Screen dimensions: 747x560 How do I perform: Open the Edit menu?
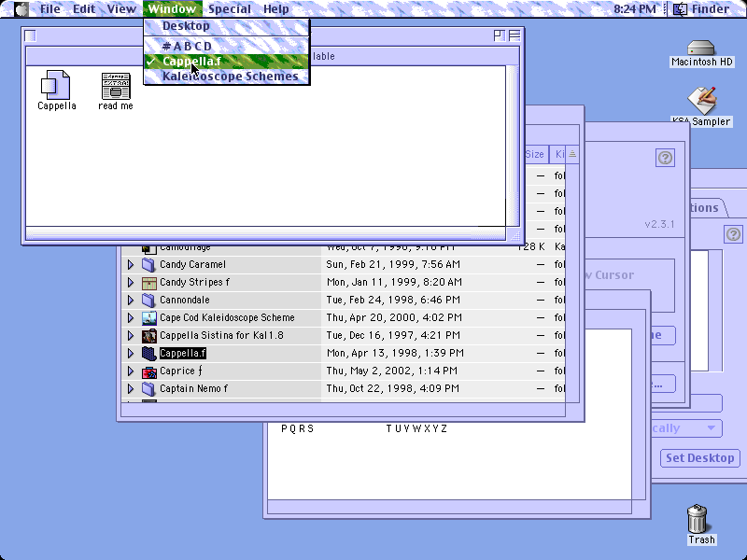coord(84,9)
